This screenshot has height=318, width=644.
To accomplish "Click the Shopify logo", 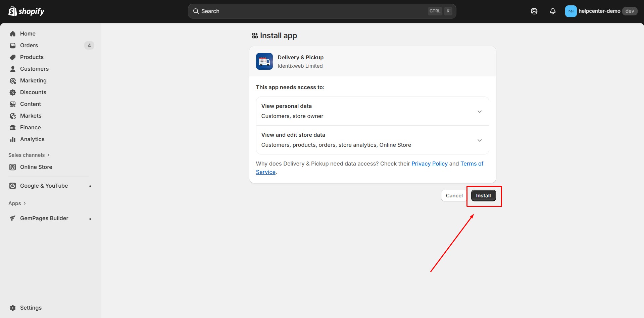I will click(x=26, y=11).
